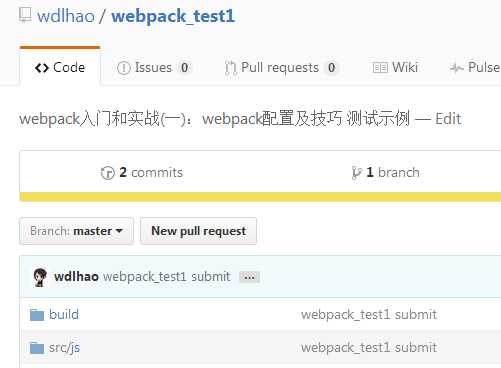Click the Code tab angle-brackets icon
Screen dimensions: 501x368
click(42, 68)
